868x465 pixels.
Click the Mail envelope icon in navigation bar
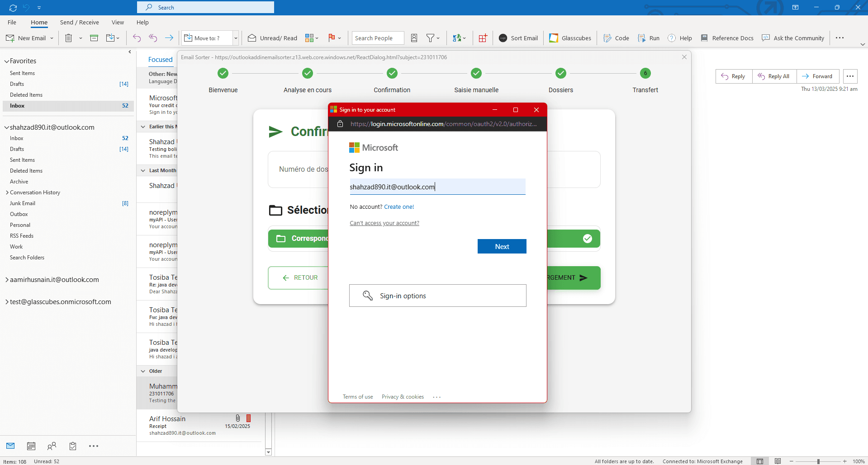10,446
